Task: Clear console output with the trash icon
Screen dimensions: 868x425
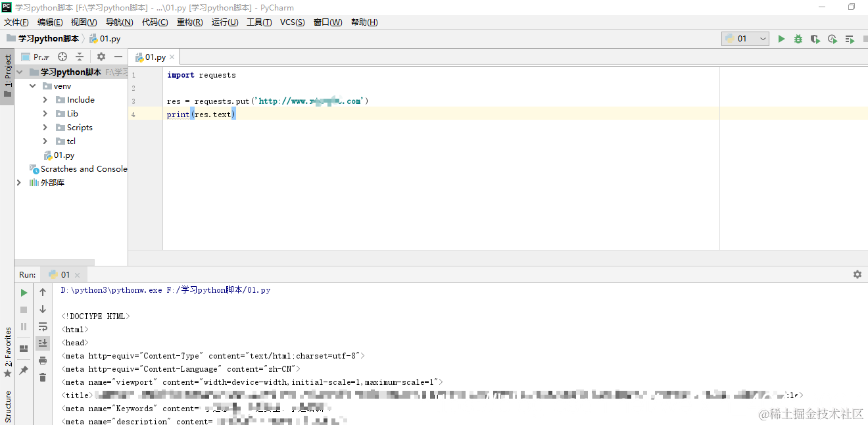Action: click(43, 377)
